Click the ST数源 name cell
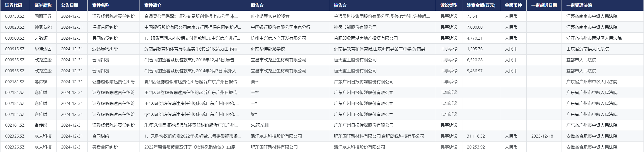This screenshot has width=644, height=152. pos(41,38)
